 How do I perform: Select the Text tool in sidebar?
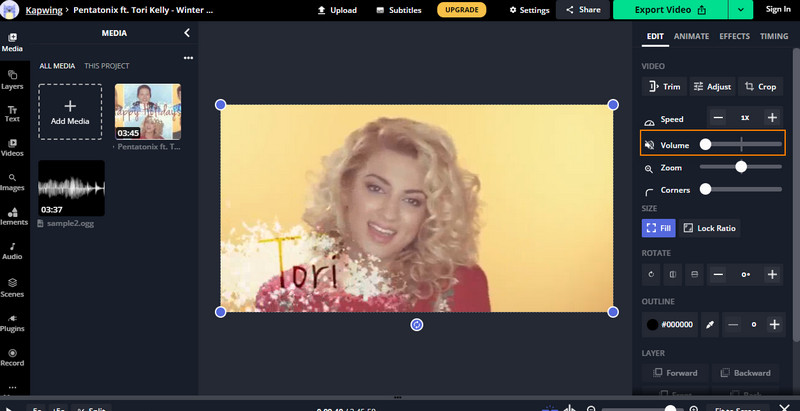click(13, 113)
